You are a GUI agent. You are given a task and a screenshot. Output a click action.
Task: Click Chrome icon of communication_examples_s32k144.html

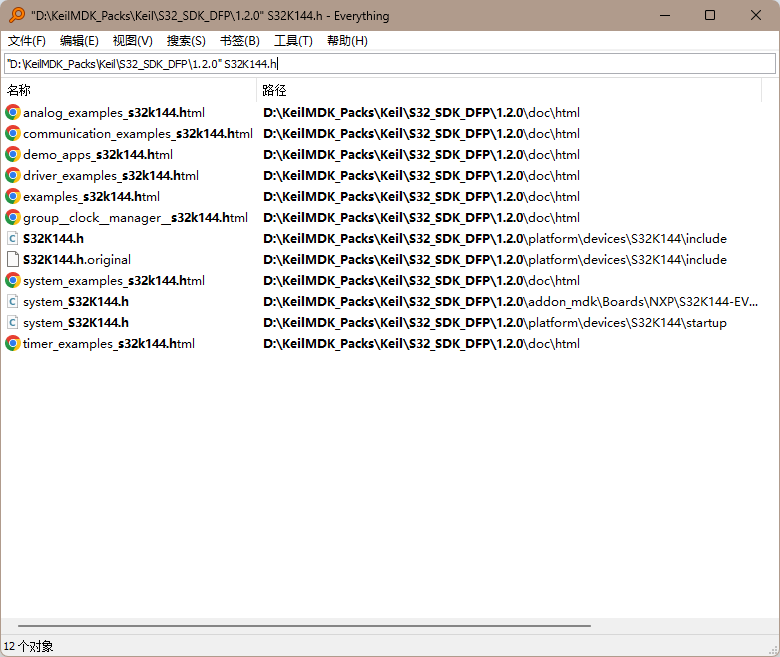click(13, 133)
